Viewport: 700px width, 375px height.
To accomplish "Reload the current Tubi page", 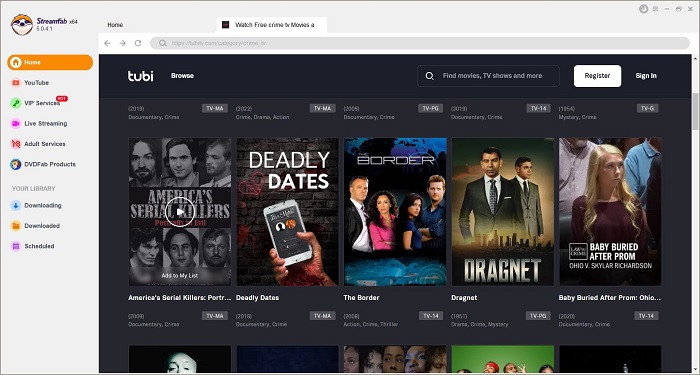I will pyautogui.click(x=138, y=43).
